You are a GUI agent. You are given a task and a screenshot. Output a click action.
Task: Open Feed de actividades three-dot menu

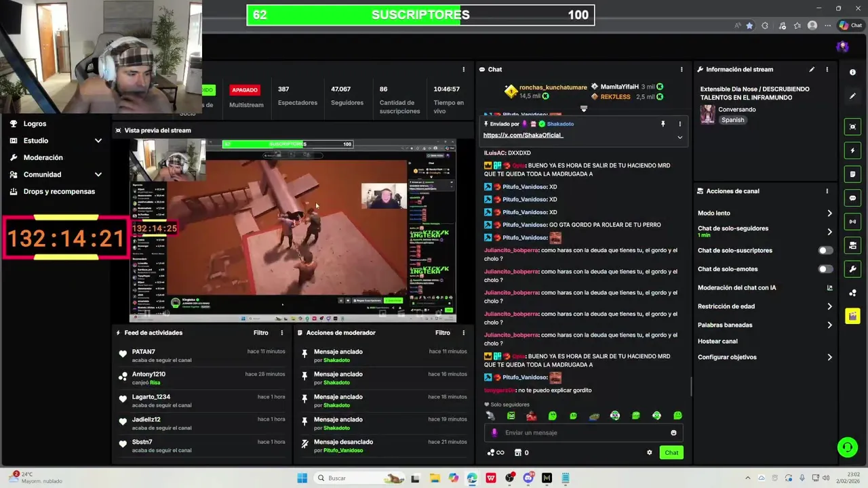282,333
